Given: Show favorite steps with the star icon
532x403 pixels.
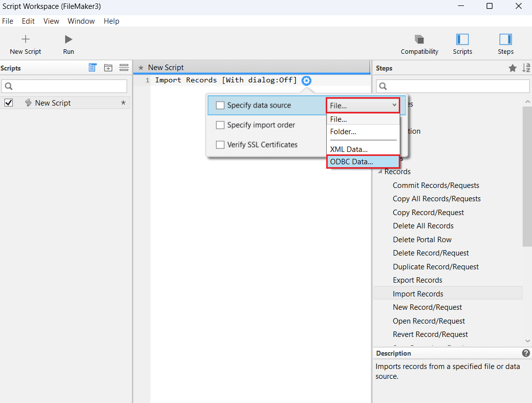Looking at the screenshot, I should coord(513,68).
